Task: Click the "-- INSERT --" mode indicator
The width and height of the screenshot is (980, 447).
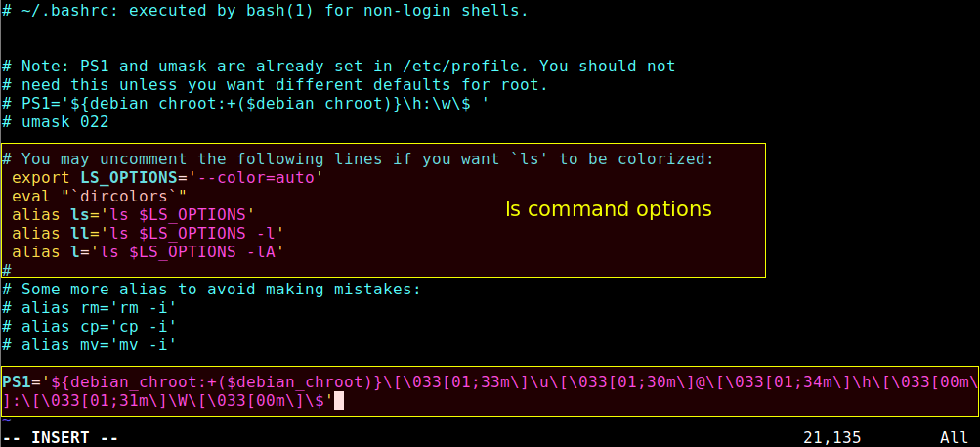Action: 60,438
